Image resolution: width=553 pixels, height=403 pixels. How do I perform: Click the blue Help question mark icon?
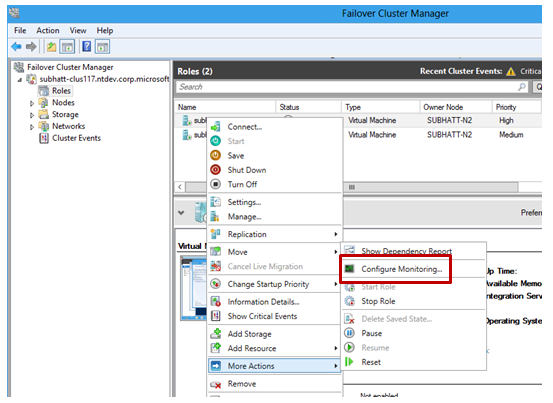tap(87, 47)
